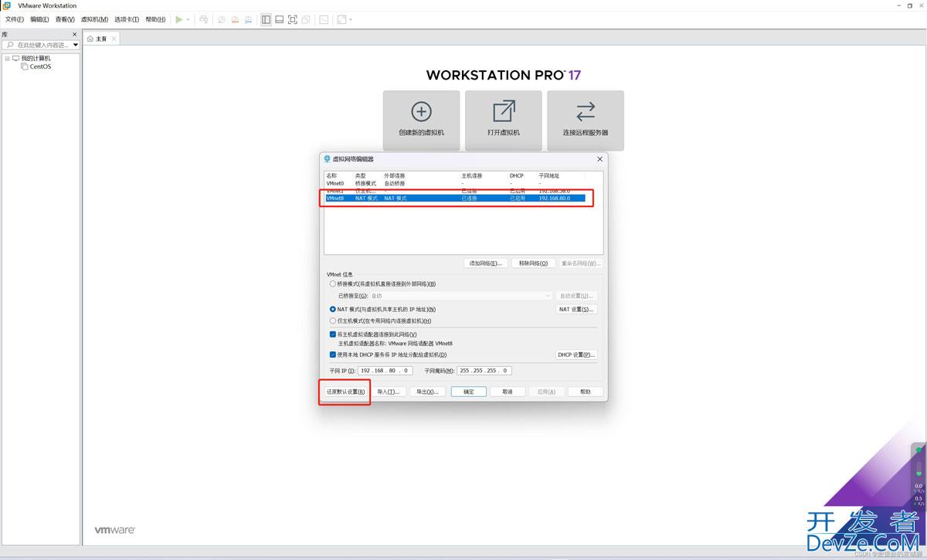The width and height of the screenshot is (927, 560).
Task: Select the 仅主机模式 radio button
Action: click(x=333, y=321)
